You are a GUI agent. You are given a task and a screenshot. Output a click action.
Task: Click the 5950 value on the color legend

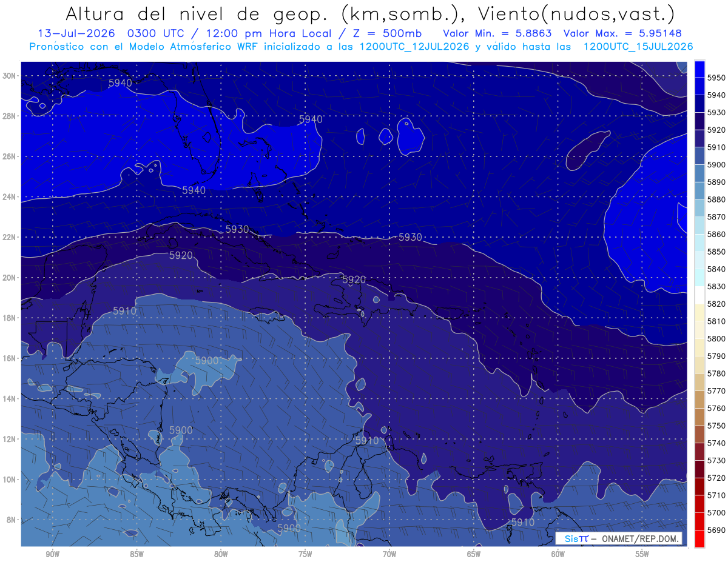coord(716,78)
